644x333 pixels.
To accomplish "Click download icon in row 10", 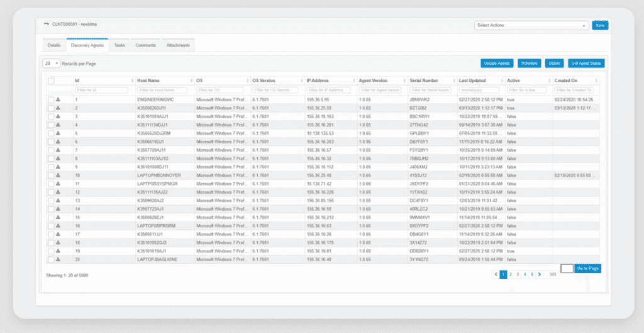I will 58,175.
